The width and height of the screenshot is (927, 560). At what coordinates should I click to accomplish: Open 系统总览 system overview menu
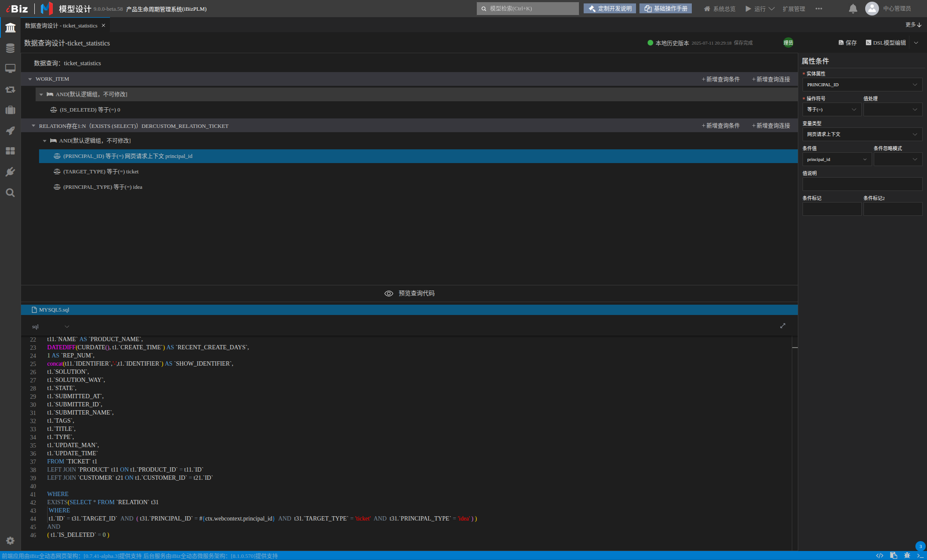point(720,9)
